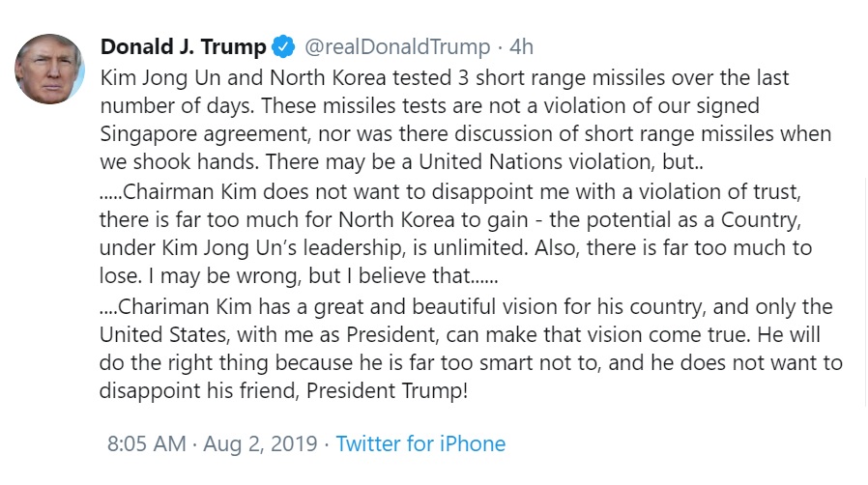
Task: Open the Donald J. Trump display name
Action: coord(184,47)
